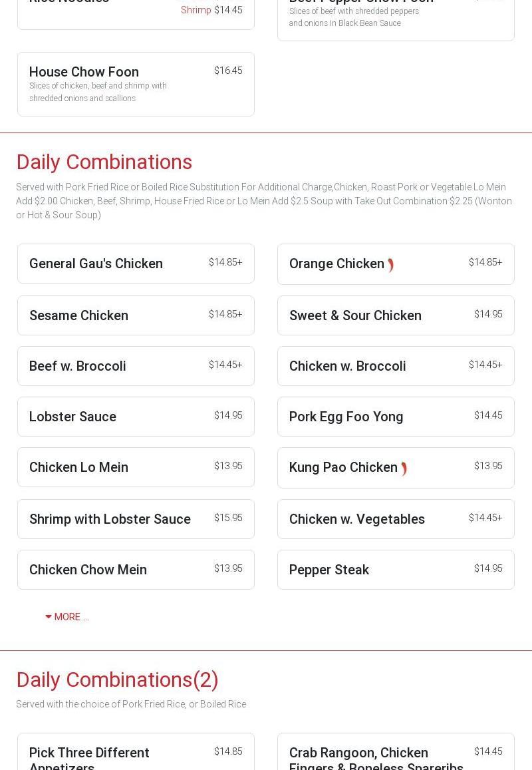The height and width of the screenshot is (770, 532).
Task: Open Lobster Sauce menu item
Action: (136, 417)
